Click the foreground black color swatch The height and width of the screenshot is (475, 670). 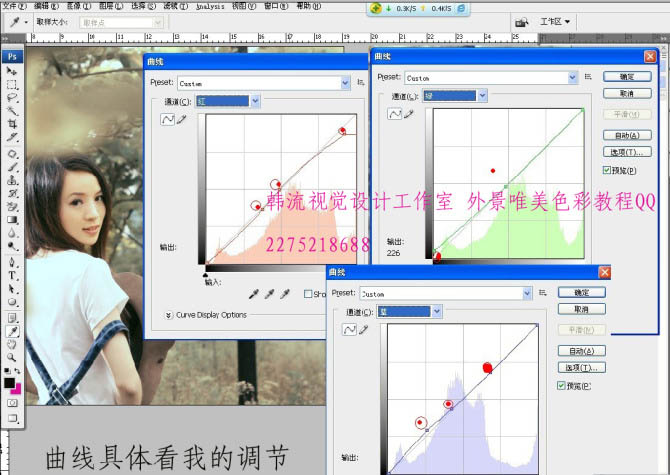tap(9, 383)
